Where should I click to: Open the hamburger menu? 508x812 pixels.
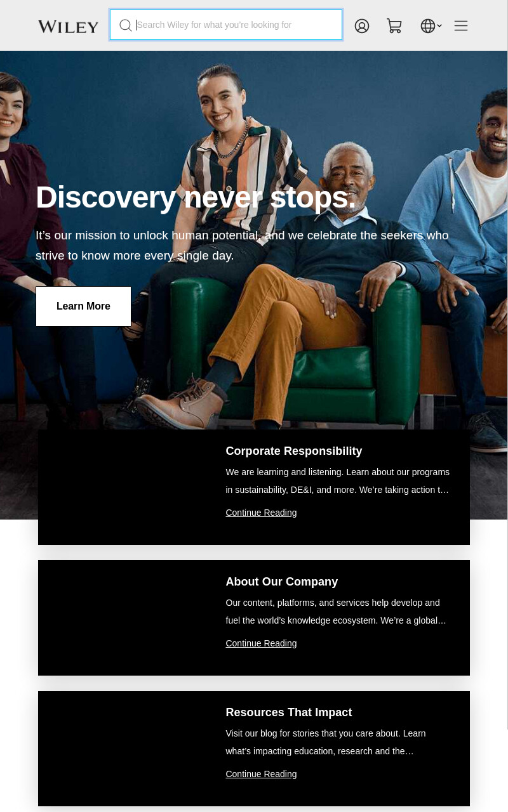click(x=461, y=25)
